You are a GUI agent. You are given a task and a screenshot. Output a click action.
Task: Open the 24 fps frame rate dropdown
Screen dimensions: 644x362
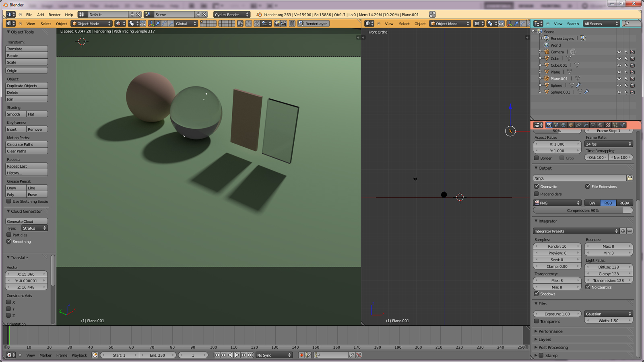coord(609,144)
